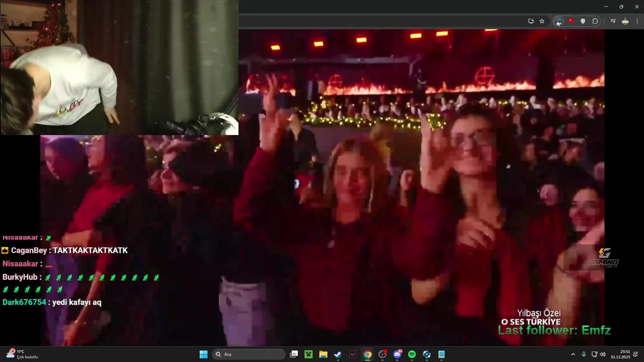Image resolution: width=644 pixels, height=362 pixels.
Task: Click BurkyHub's chat message
Action: (x=81, y=283)
